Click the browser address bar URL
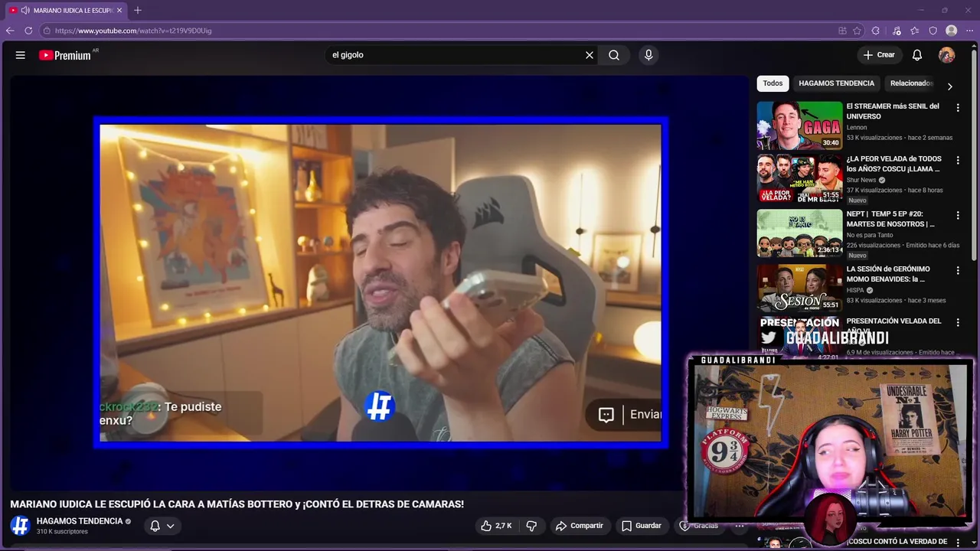This screenshot has width=980, height=551. click(x=133, y=31)
